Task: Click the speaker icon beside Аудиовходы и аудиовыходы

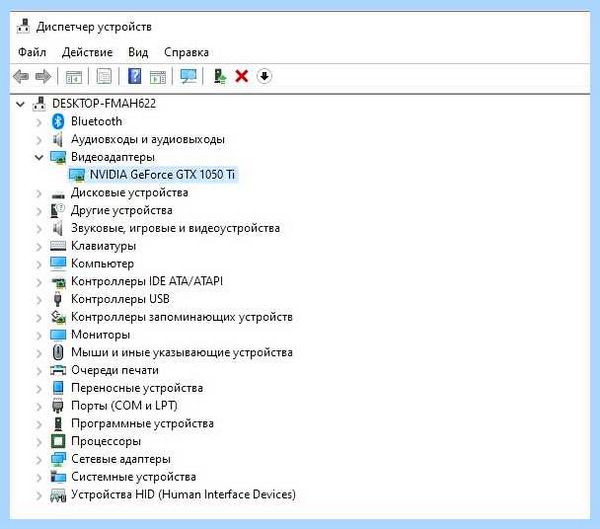Action: click(58, 139)
